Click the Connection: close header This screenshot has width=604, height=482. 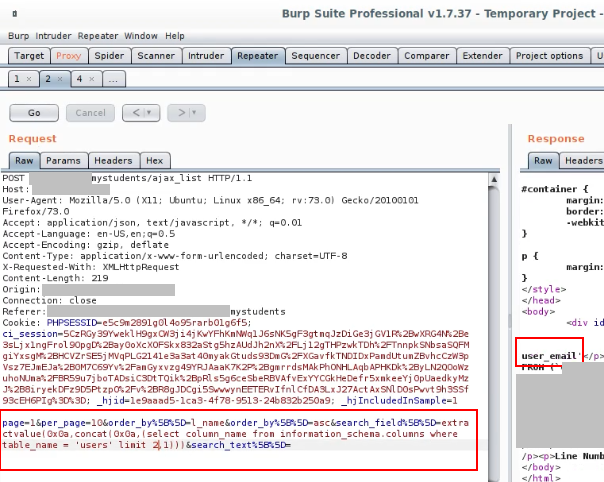[x=49, y=301]
